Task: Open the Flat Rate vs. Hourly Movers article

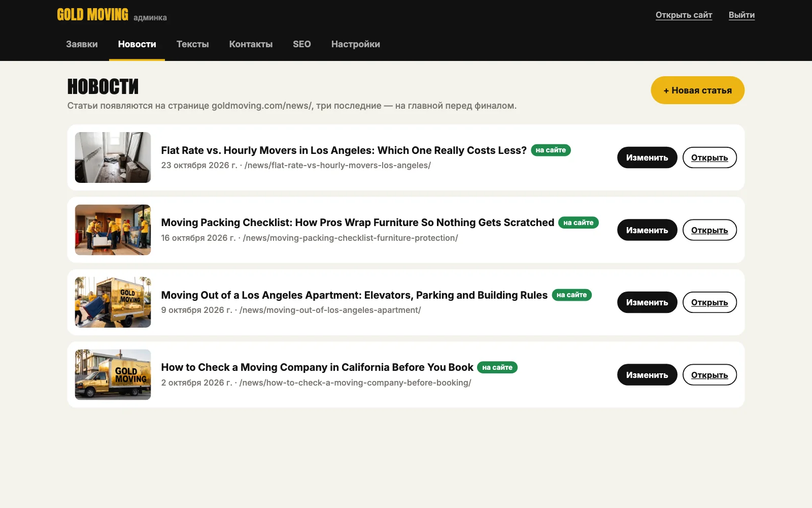Action: pos(709,157)
